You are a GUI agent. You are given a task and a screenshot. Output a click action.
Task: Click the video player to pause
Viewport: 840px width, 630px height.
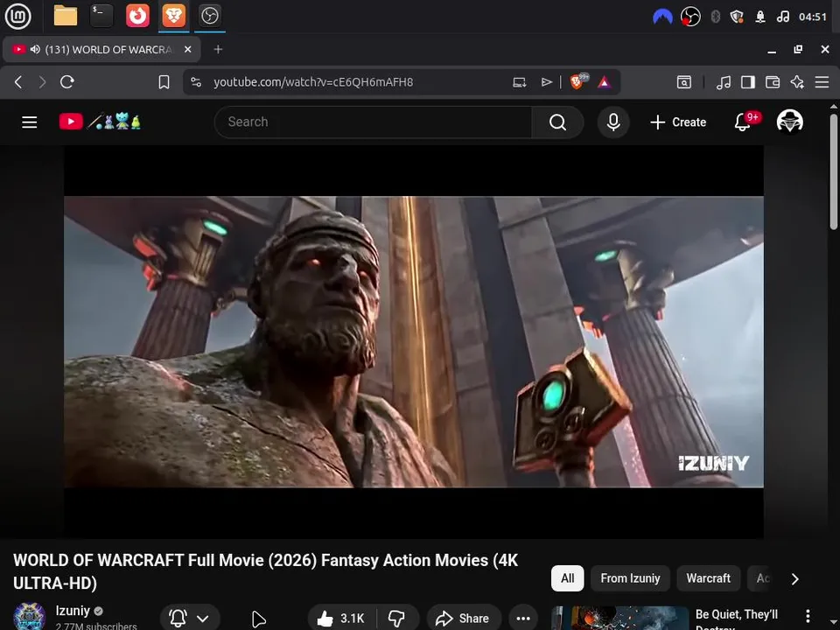click(x=414, y=342)
